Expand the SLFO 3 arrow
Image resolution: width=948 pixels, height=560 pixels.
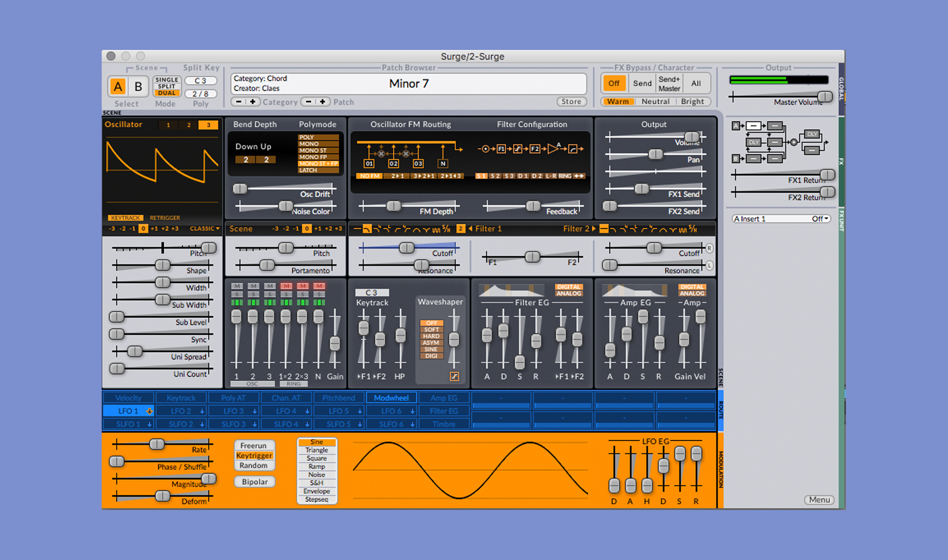255,424
